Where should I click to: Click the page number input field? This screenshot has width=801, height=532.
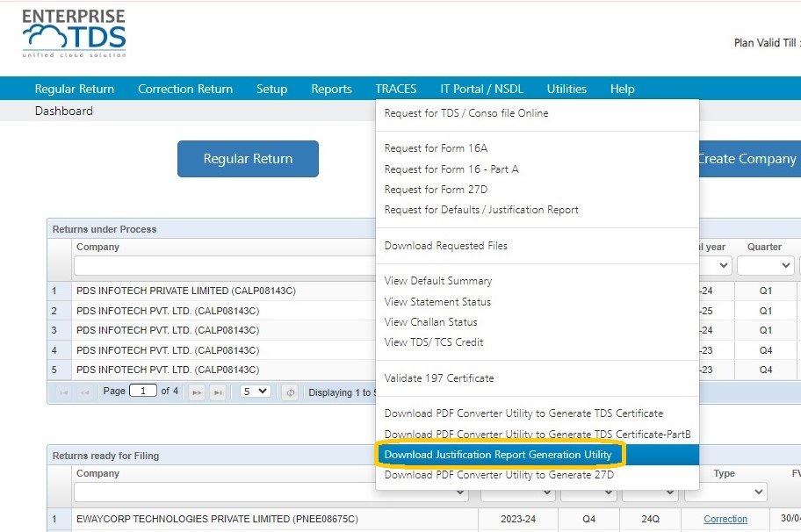[x=143, y=392]
